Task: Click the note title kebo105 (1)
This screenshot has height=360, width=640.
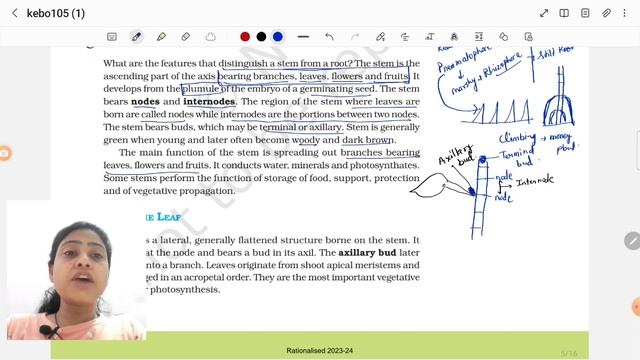Action: click(x=56, y=13)
